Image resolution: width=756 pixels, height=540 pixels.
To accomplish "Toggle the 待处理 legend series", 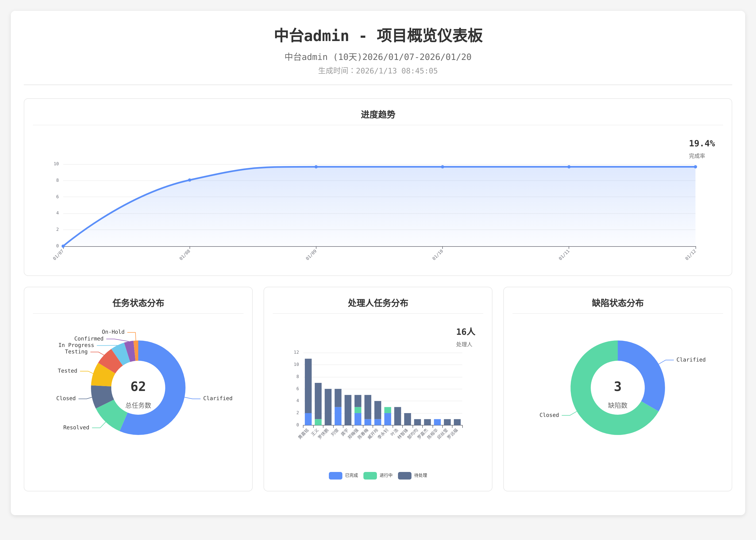I will pos(405,475).
